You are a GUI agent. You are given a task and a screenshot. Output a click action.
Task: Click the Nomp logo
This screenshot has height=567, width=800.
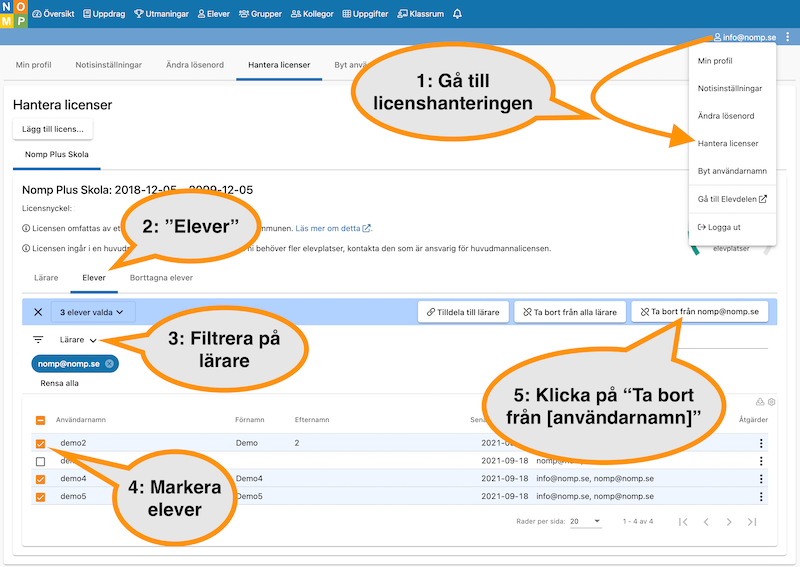pyautogui.click(x=14, y=14)
